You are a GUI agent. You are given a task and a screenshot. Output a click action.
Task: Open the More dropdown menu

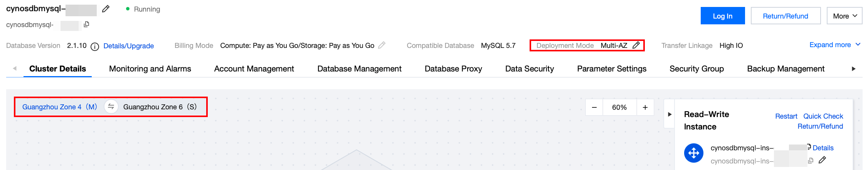click(844, 16)
